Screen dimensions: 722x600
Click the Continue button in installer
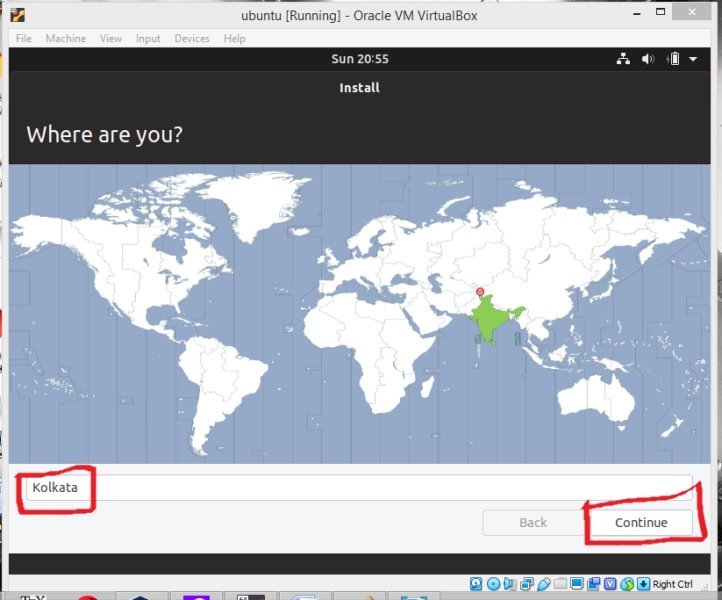[x=641, y=523]
